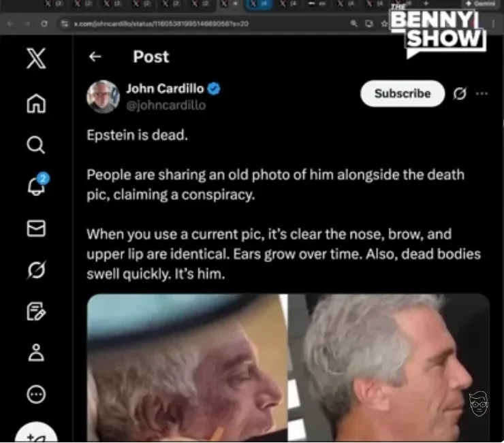
Task: Click the blue verified badge
Action: click(213, 88)
